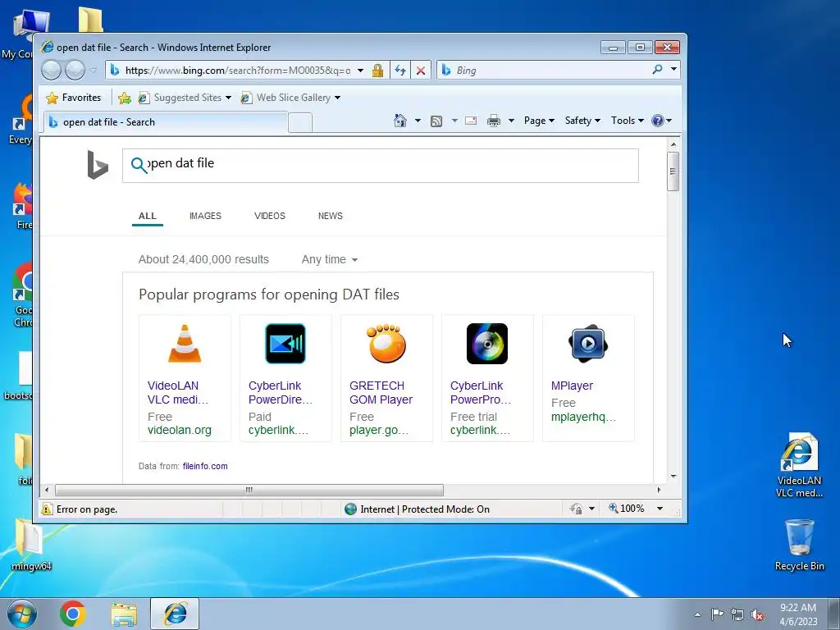Click the scroll down arrow
840x630 pixels.
tap(673, 476)
